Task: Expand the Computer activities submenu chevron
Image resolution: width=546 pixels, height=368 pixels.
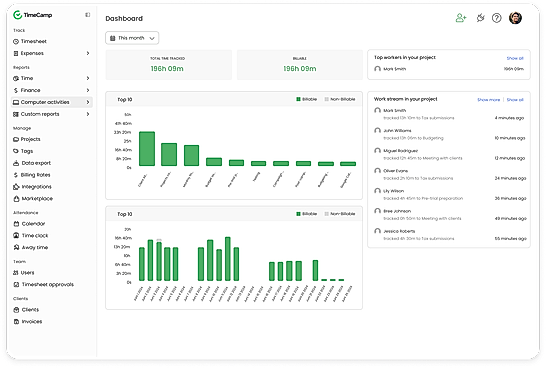Action: click(x=88, y=102)
